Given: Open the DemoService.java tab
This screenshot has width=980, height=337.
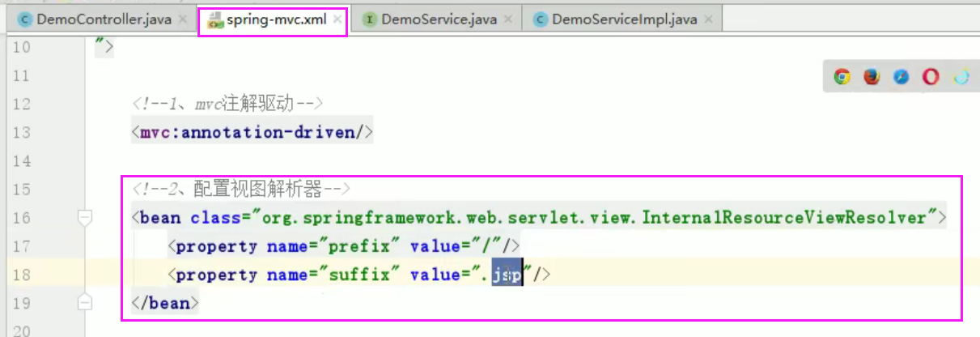Looking at the screenshot, I should pyautogui.click(x=435, y=19).
